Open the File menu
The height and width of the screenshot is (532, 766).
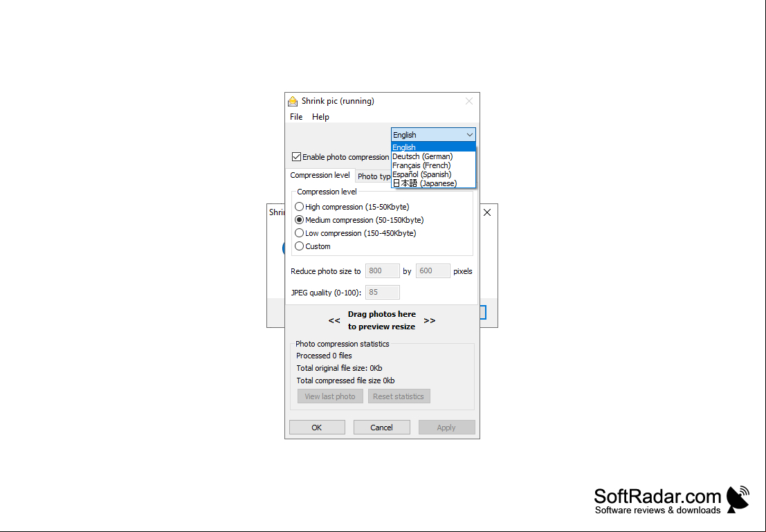point(296,117)
